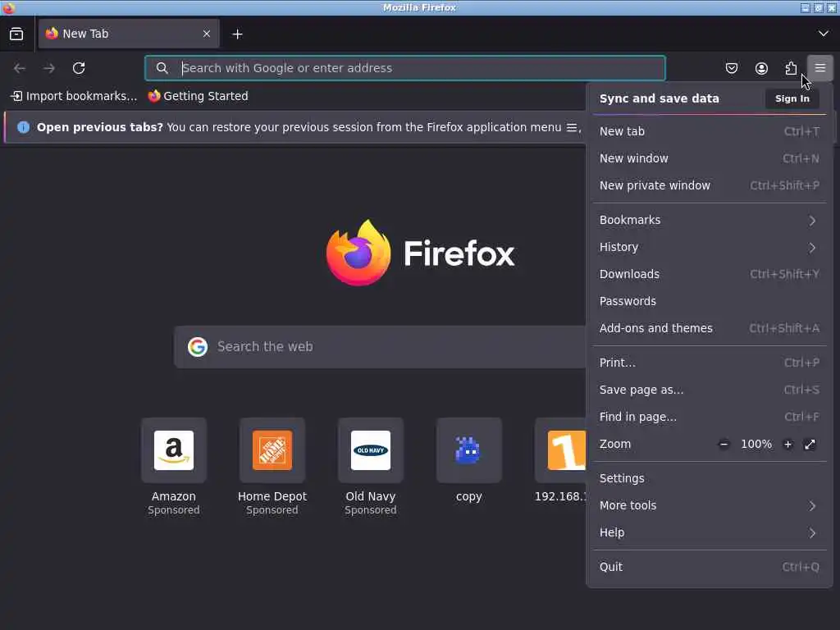840x630 pixels.
Task: Choose Quit menu entry
Action: coord(710,567)
